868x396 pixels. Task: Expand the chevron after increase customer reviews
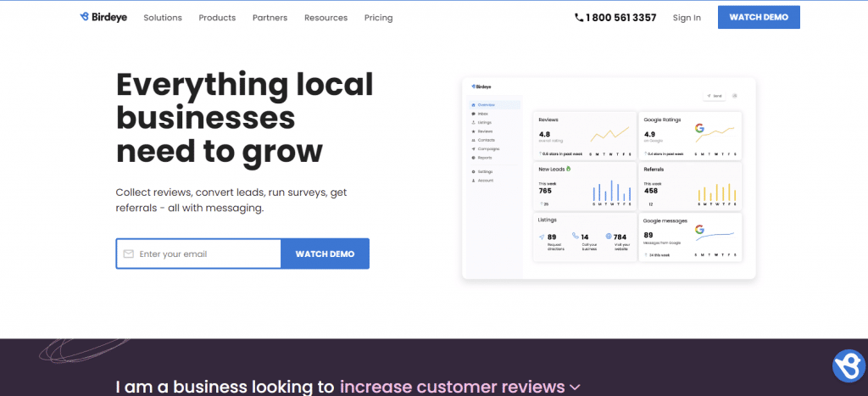click(576, 388)
